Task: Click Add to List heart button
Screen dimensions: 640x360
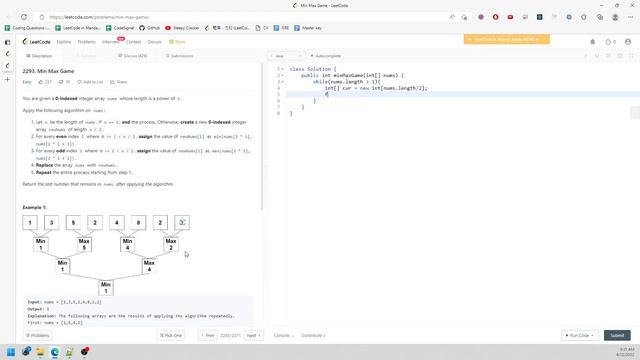Action: (x=90, y=82)
